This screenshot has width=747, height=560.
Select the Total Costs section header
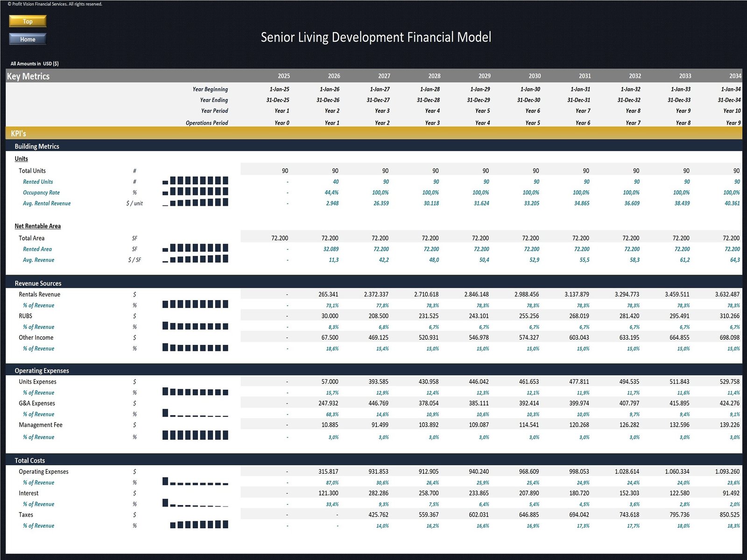point(30,460)
